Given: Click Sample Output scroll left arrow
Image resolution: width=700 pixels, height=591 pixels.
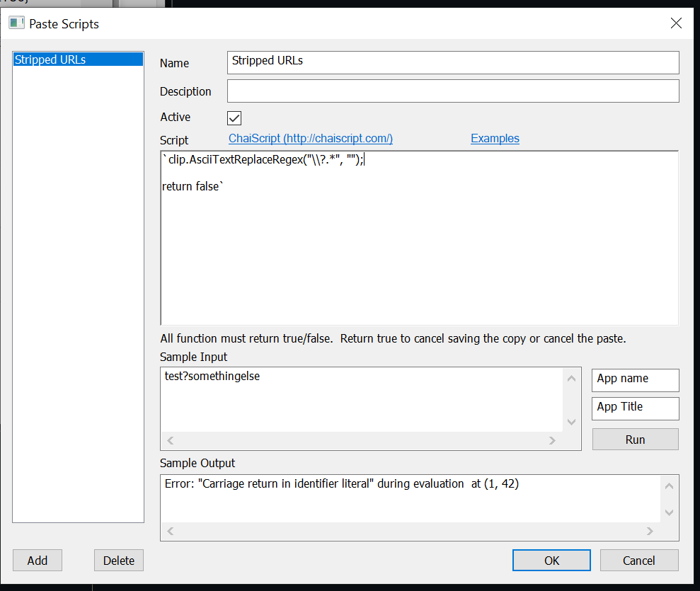Looking at the screenshot, I should pos(171,531).
